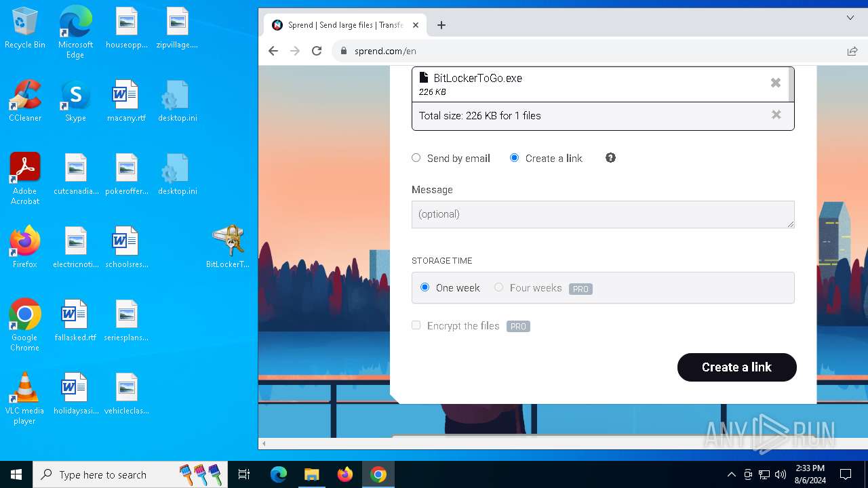868x488 pixels.
Task: Open the VLC media player shortcut
Action: [x=25, y=399]
